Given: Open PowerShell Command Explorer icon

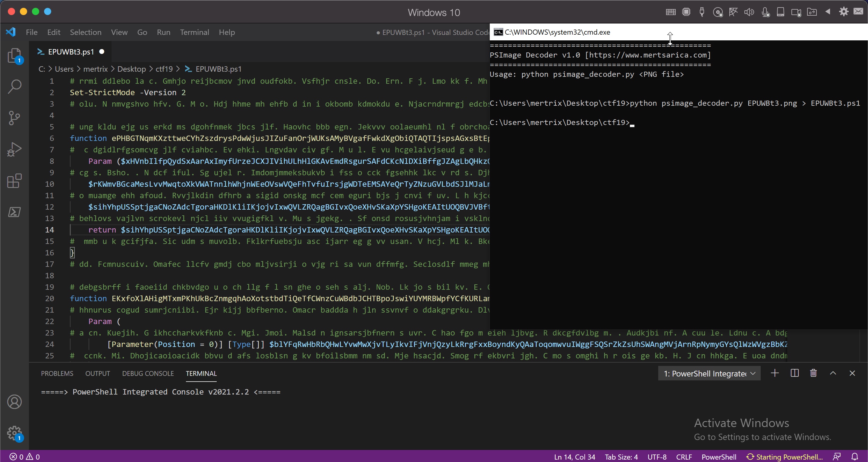Looking at the screenshot, I should point(14,212).
